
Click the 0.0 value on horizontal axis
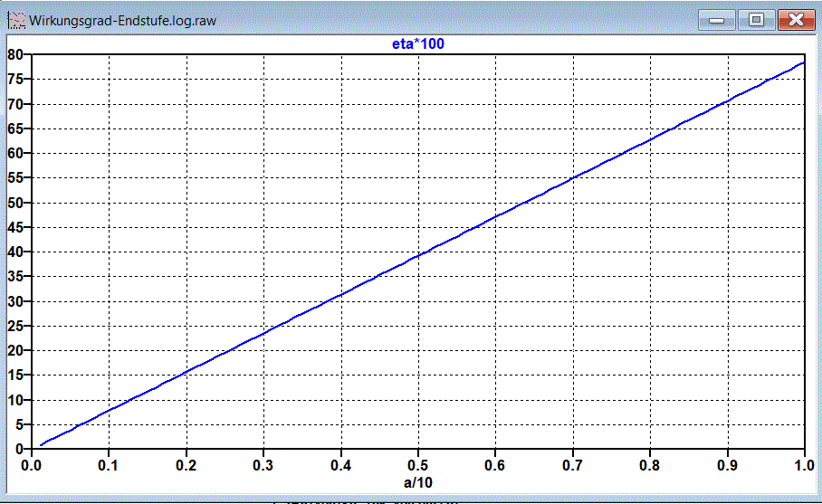[x=31, y=465]
